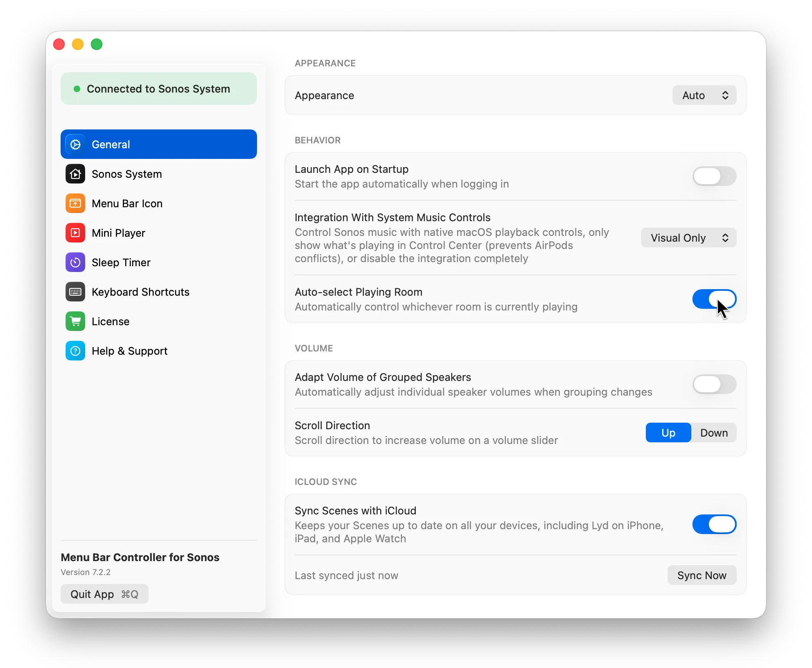Click the 'Sync Scenes with iCloud' label
812x668 pixels.
click(x=355, y=511)
